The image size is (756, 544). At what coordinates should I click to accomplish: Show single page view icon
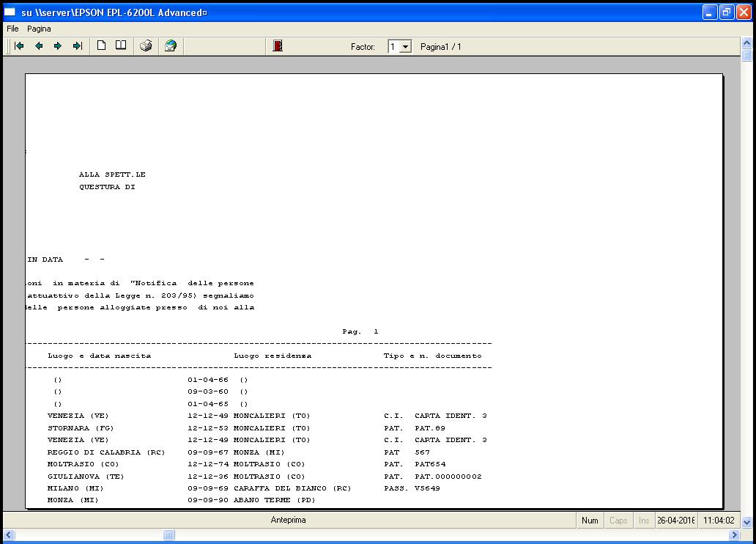coord(101,46)
